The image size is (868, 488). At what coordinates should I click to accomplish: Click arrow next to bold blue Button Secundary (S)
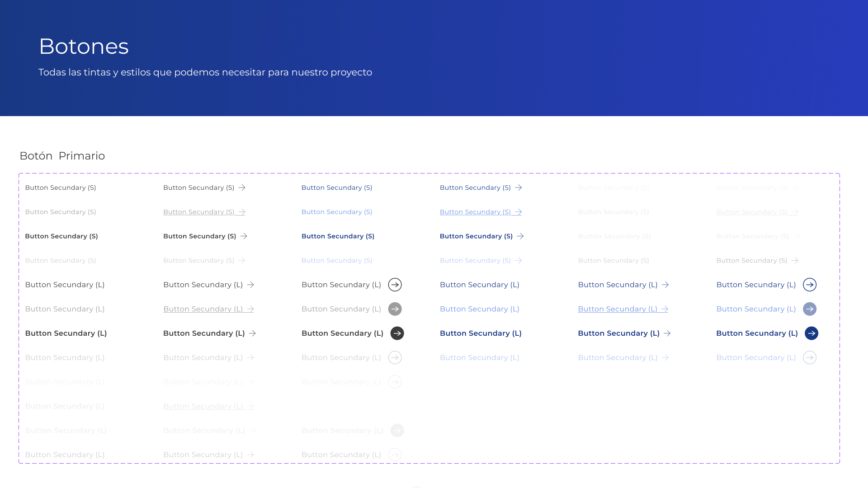tap(520, 236)
